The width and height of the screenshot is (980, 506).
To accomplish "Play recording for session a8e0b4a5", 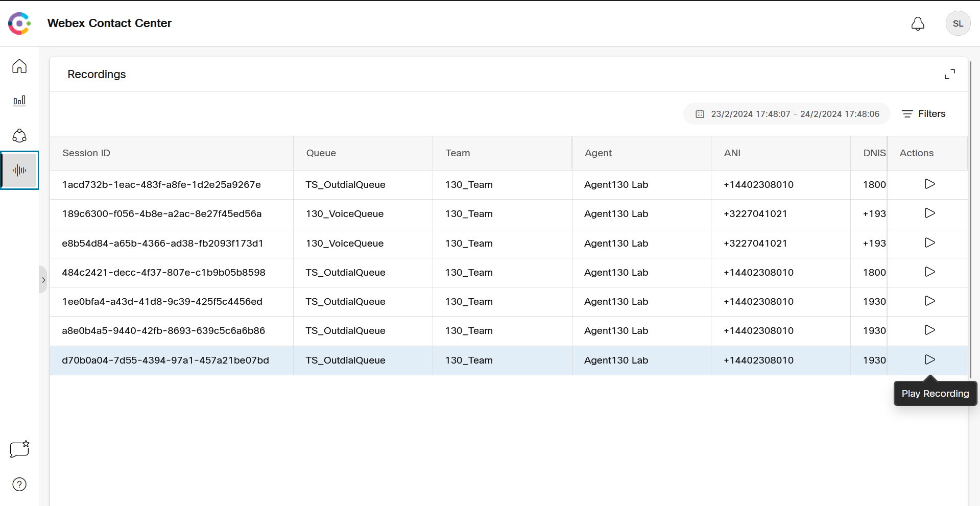I will point(929,330).
